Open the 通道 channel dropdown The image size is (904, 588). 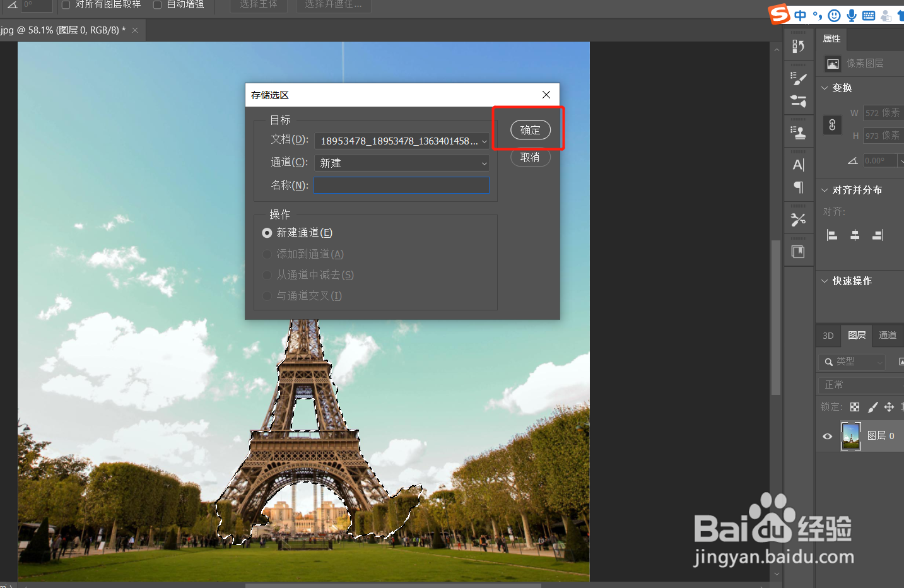point(402,163)
